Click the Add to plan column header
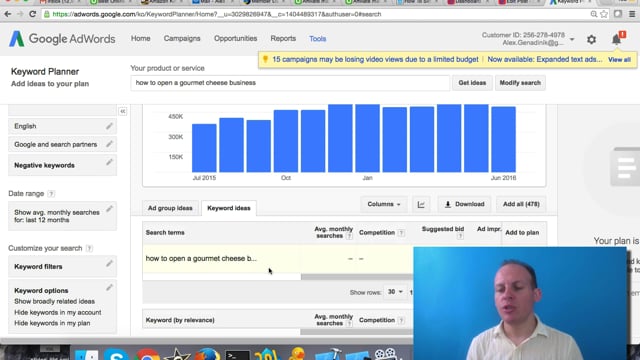The width and height of the screenshot is (640, 360). click(x=522, y=233)
